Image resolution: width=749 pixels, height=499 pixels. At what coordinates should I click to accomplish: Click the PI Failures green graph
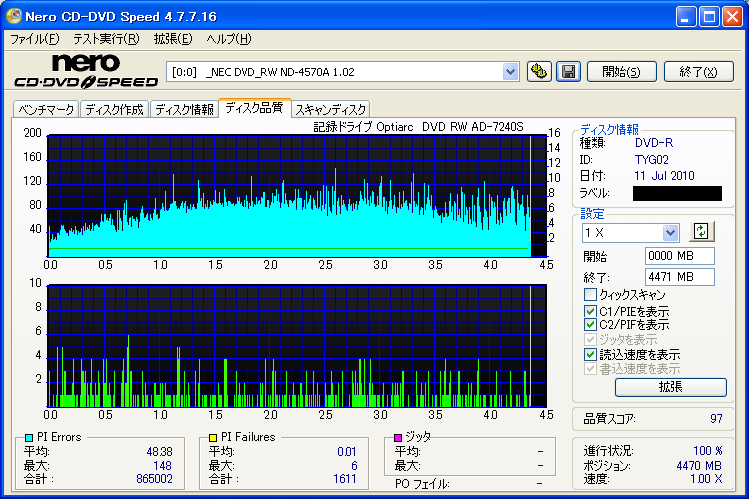point(297,346)
